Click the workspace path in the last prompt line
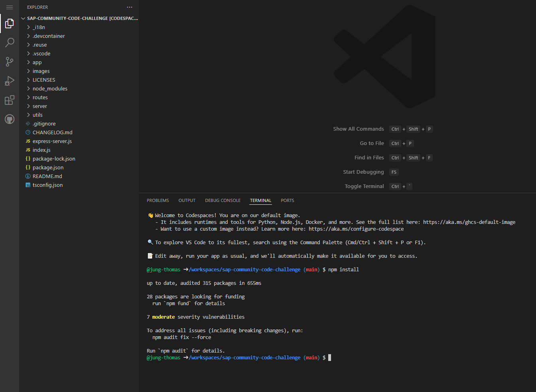Viewport: 536px width, 392px height. [x=244, y=357]
